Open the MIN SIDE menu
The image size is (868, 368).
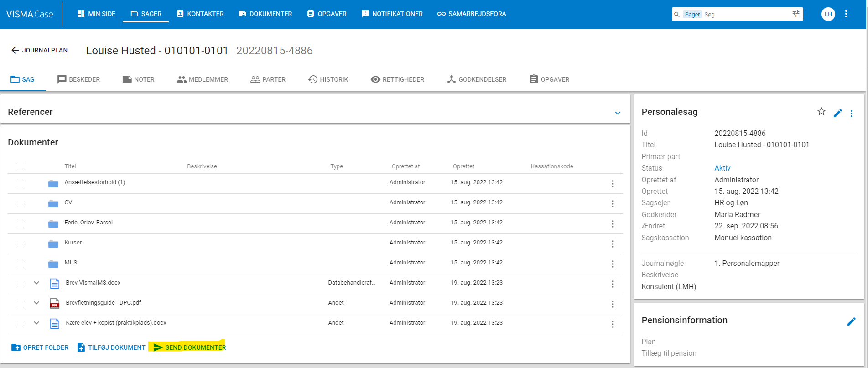96,14
